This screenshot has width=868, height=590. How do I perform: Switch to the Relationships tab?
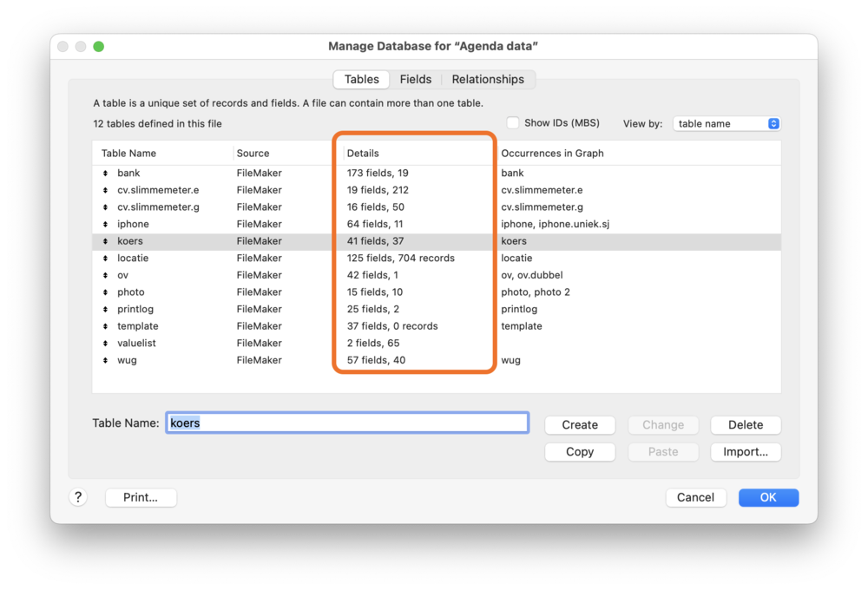[x=488, y=79]
